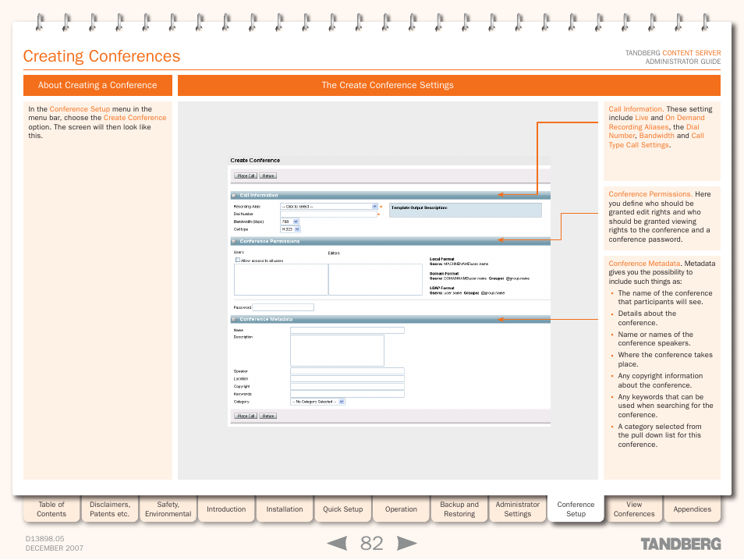744x560 pixels.
Task: Click the TANDBERG logo
Action: [681, 544]
